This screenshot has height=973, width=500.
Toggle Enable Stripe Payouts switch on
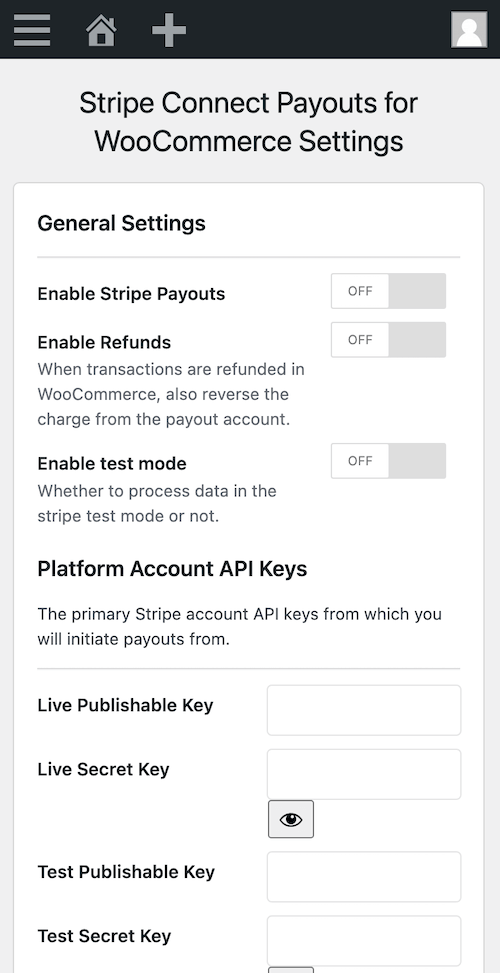click(388, 291)
